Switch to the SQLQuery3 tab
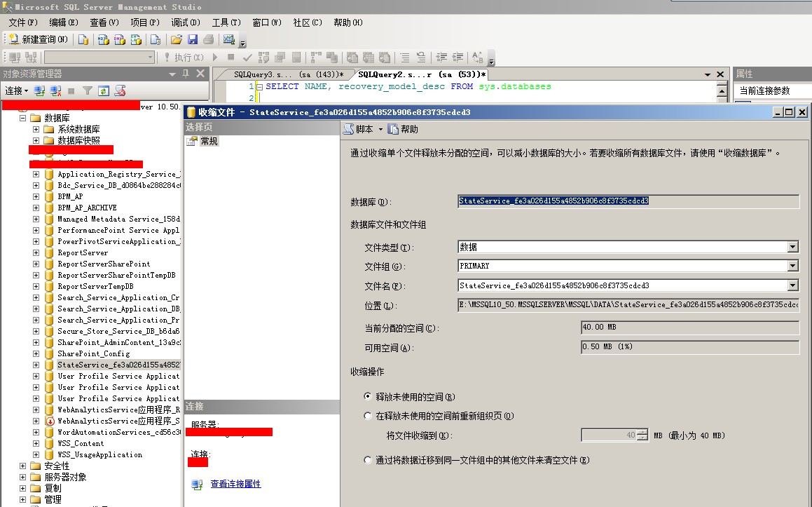 [x=289, y=74]
